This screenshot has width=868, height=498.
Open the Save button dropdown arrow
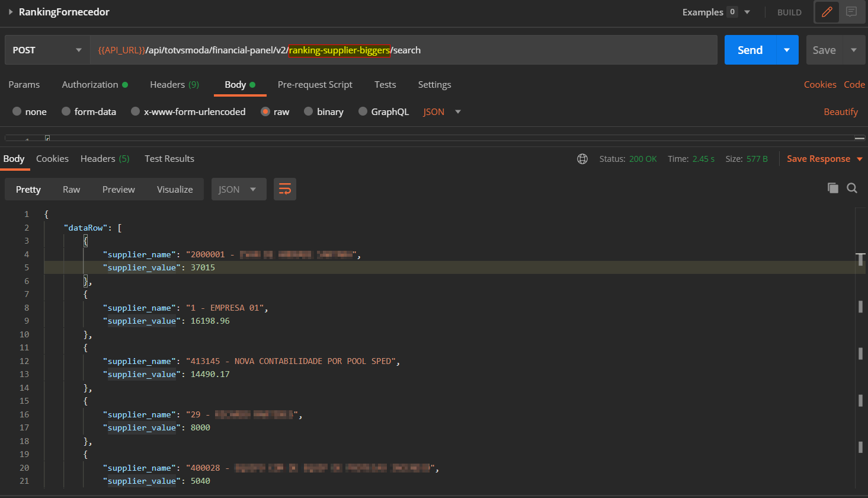pyautogui.click(x=854, y=50)
